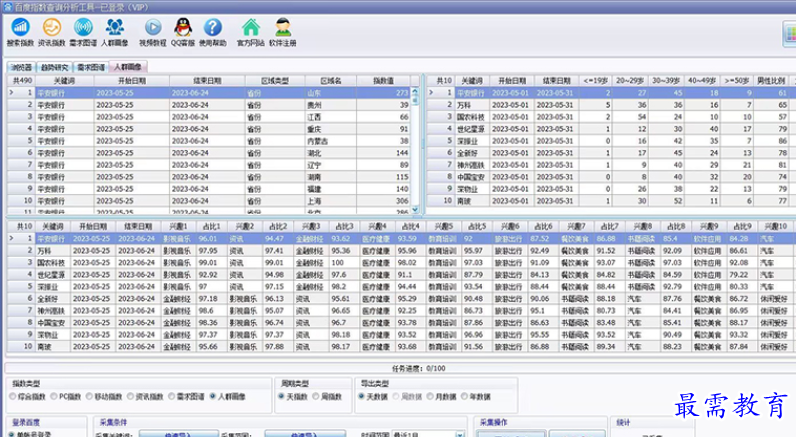The width and height of the screenshot is (796, 437).
Task: Click the application icon in title bar
Action: (x=7, y=7)
